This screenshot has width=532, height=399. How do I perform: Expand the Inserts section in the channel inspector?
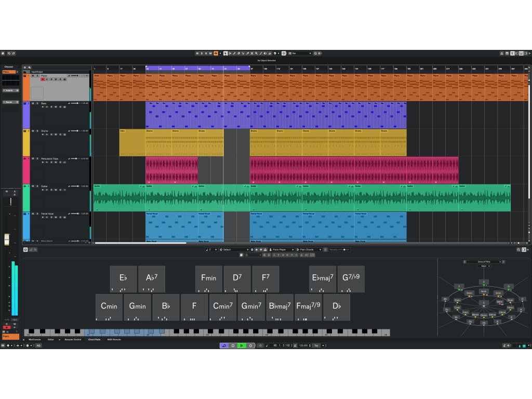pos(10,90)
